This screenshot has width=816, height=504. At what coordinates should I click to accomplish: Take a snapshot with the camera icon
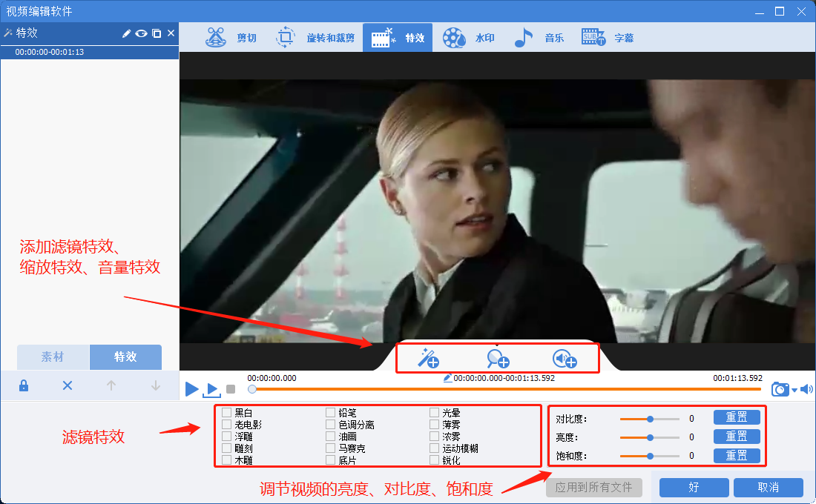pyautogui.click(x=780, y=388)
